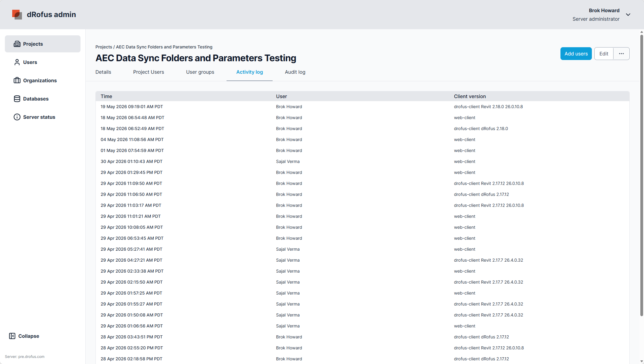Select the 29 Apr 2026 02:33:38 AM entry
Screen dimensions: 644x364
362,271
